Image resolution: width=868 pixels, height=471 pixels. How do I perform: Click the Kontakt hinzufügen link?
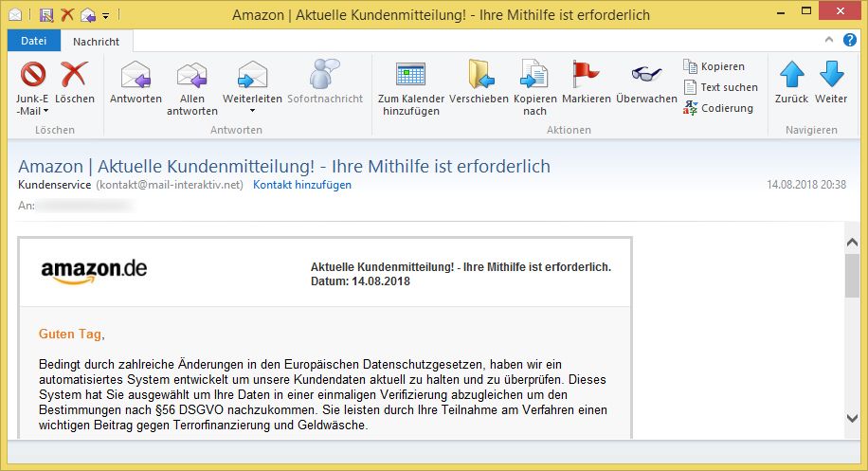pos(301,185)
